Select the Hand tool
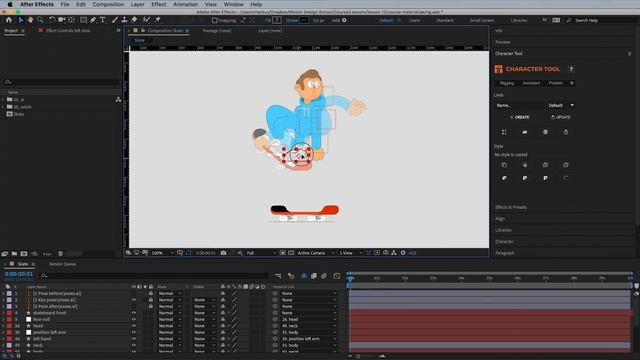This screenshot has width=640, height=360. coord(30,20)
